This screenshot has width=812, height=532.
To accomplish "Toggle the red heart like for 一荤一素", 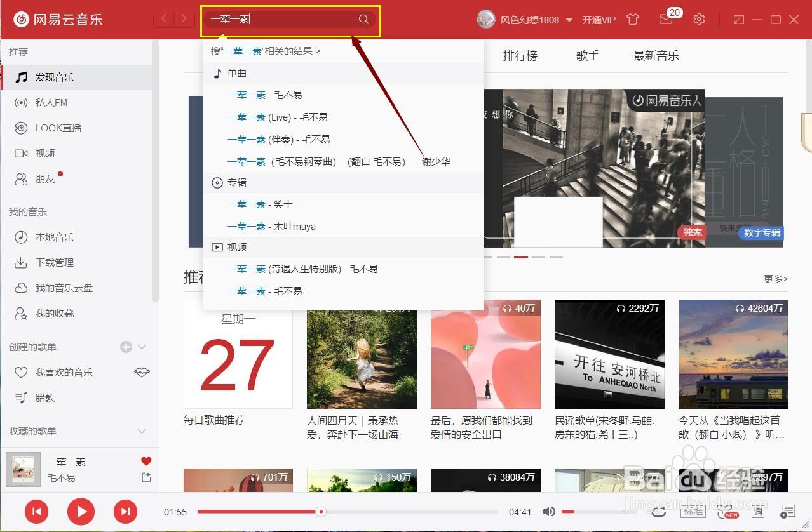I will [x=146, y=461].
